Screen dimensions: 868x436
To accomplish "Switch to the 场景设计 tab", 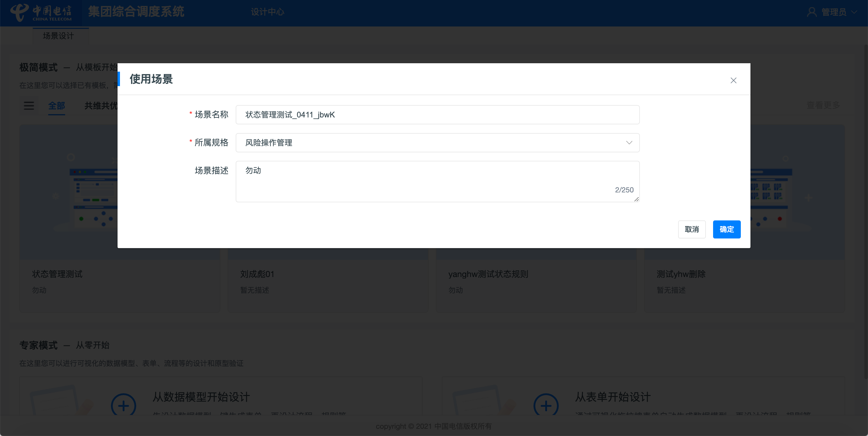I will [x=58, y=36].
